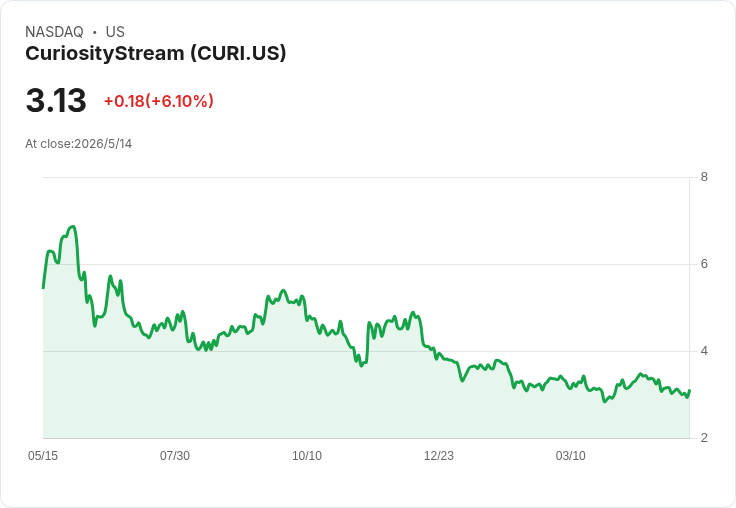
Task: Click the 4 y-axis price label
Action: (x=704, y=351)
